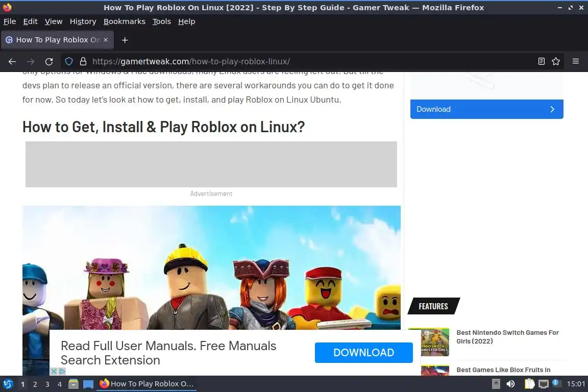Image resolution: width=588 pixels, height=392 pixels.
Task: Click the Roblox characters article image
Action: (211, 267)
